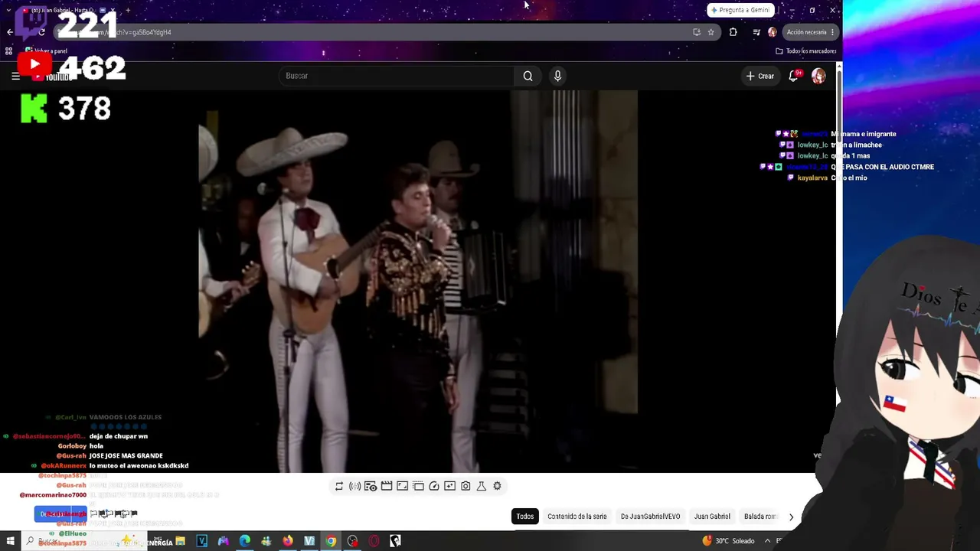Open the Windows Start menu
980x551 pixels.
11,541
